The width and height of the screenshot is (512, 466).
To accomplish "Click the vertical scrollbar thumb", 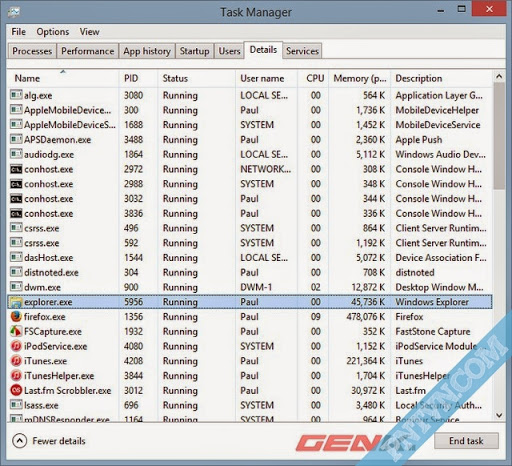I will pos(499,136).
